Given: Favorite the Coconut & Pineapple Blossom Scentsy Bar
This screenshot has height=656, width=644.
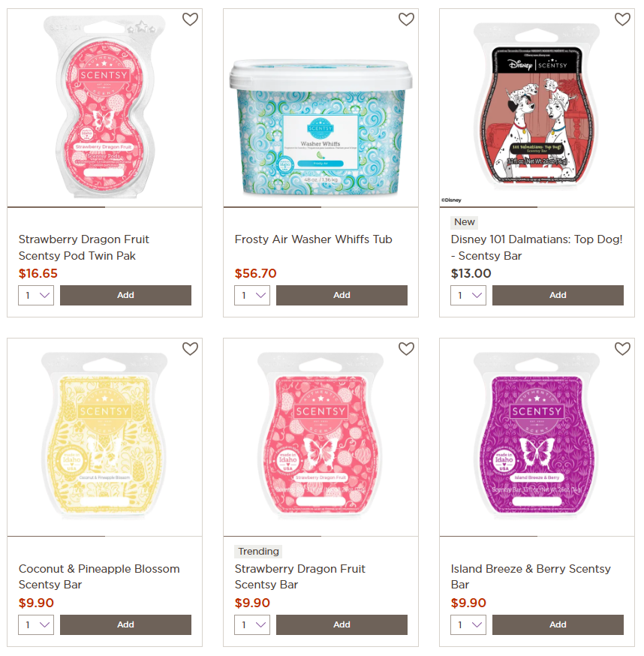Looking at the screenshot, I should [x=190, y=348].
